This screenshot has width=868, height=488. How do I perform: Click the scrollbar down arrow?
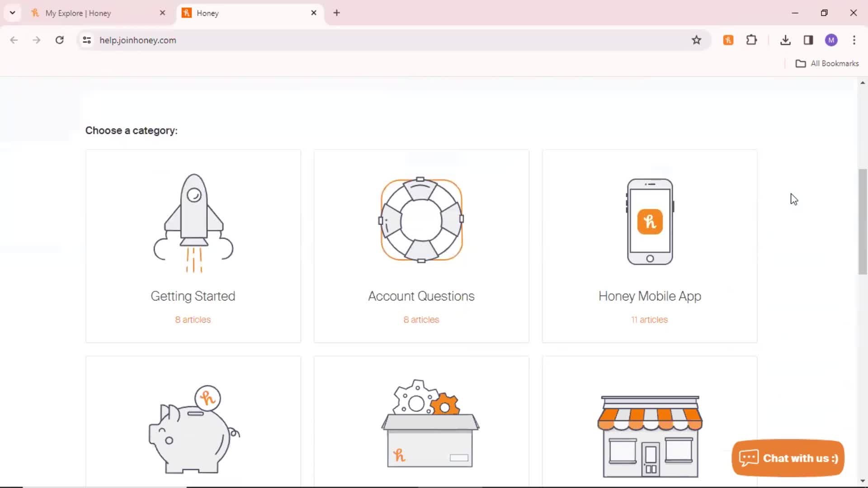863,481
